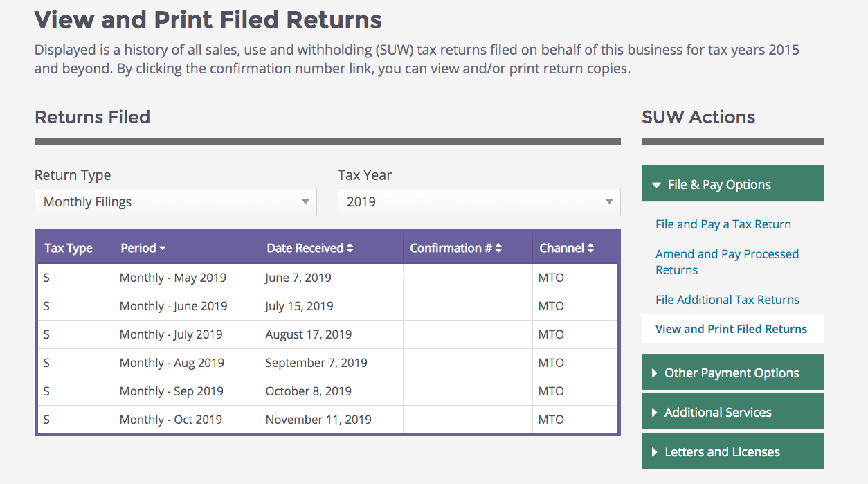Sort table by Period column
The height and width of the screenshot is (484, 868).
point(143,248)
